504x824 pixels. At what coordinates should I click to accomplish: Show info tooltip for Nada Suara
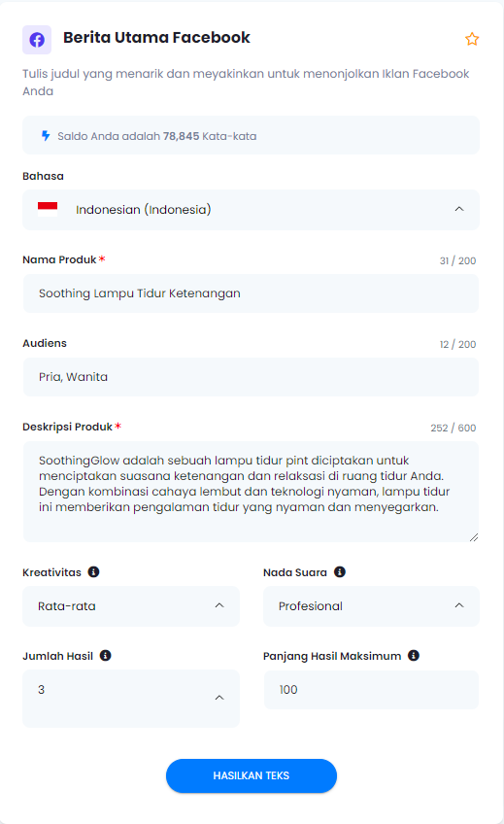pos(340,571)
